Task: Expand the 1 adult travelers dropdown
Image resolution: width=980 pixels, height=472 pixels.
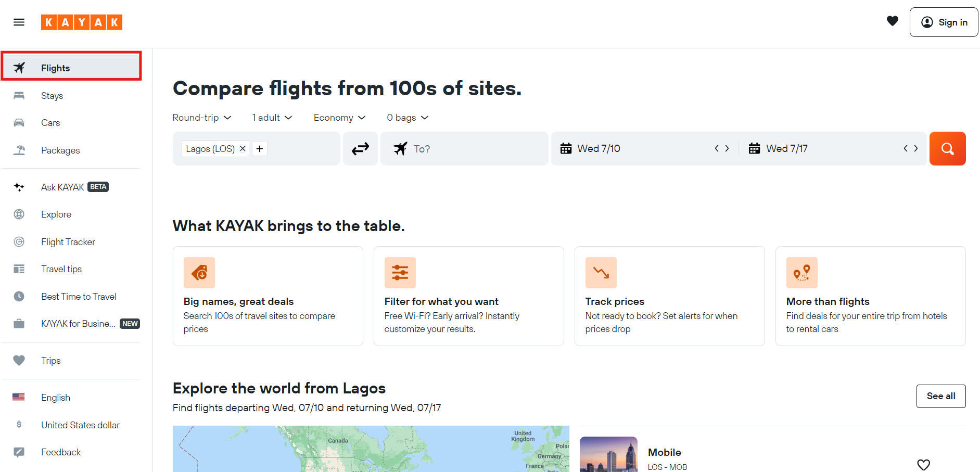Action: click(x=272, y=118)
